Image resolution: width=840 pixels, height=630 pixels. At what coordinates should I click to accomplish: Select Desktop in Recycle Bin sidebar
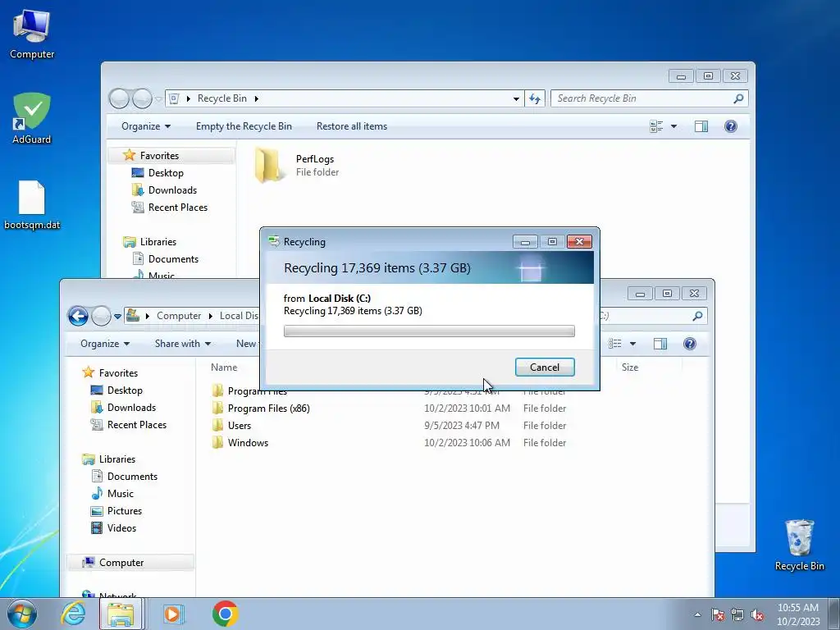[166, 173]
